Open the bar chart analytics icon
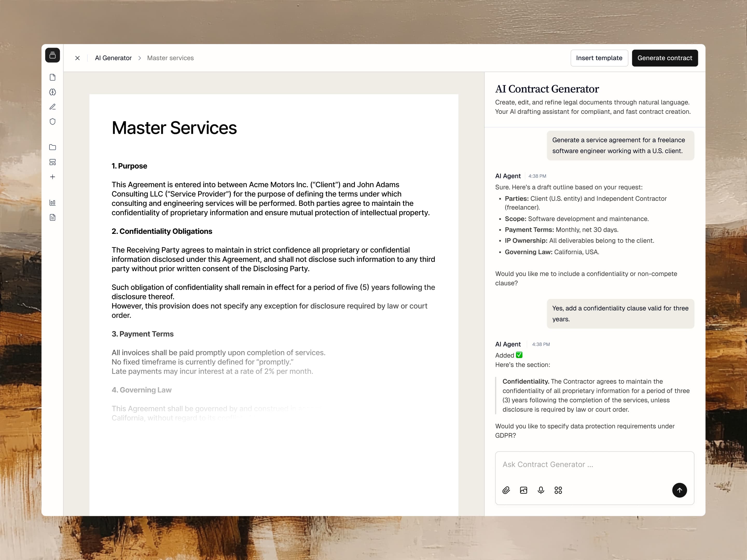747x560 pixels. tap(52, 202)
